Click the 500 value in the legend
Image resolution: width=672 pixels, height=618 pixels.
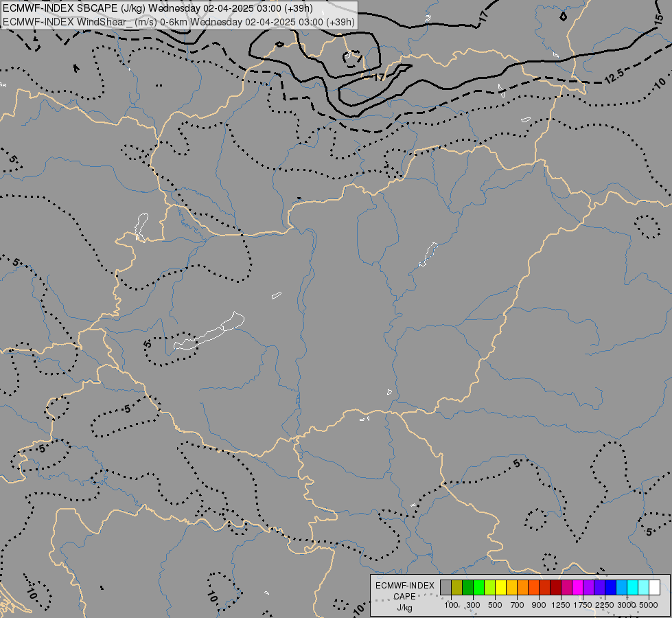[x=495, y=605]
